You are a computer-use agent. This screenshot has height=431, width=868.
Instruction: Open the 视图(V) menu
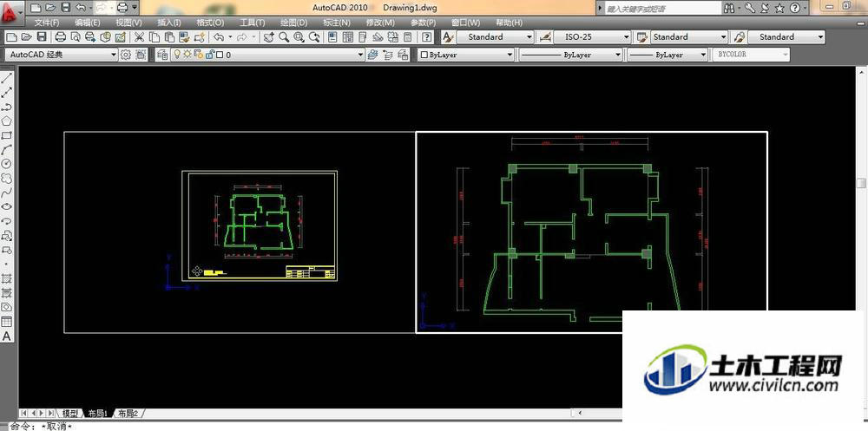tap(129, 23)
